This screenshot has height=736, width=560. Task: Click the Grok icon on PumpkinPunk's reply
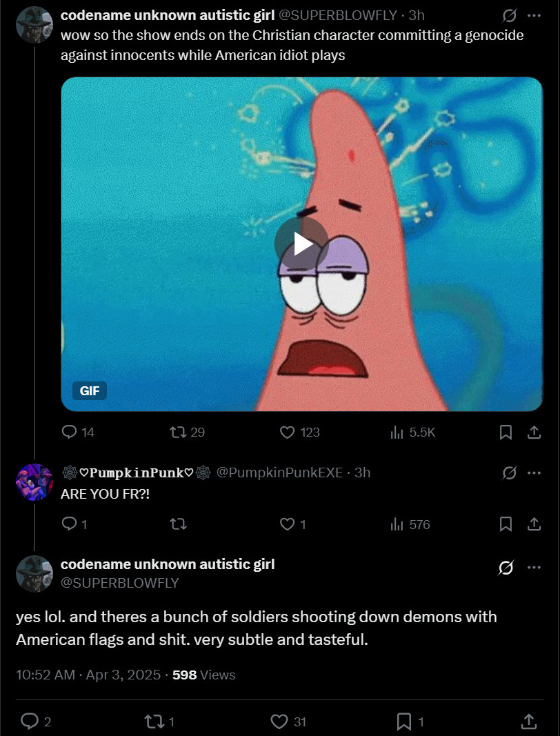[x=510, y=473]
